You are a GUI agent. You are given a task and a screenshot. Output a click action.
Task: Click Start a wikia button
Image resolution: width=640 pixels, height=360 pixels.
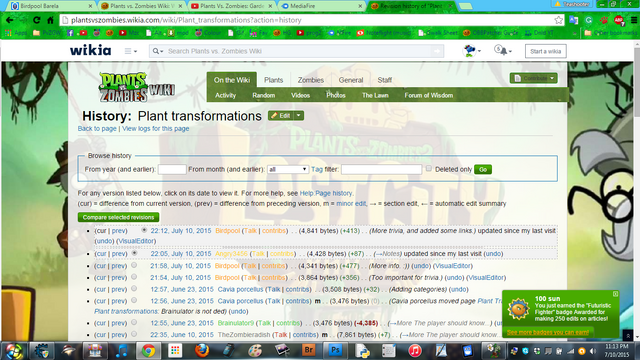pos(546,51)
